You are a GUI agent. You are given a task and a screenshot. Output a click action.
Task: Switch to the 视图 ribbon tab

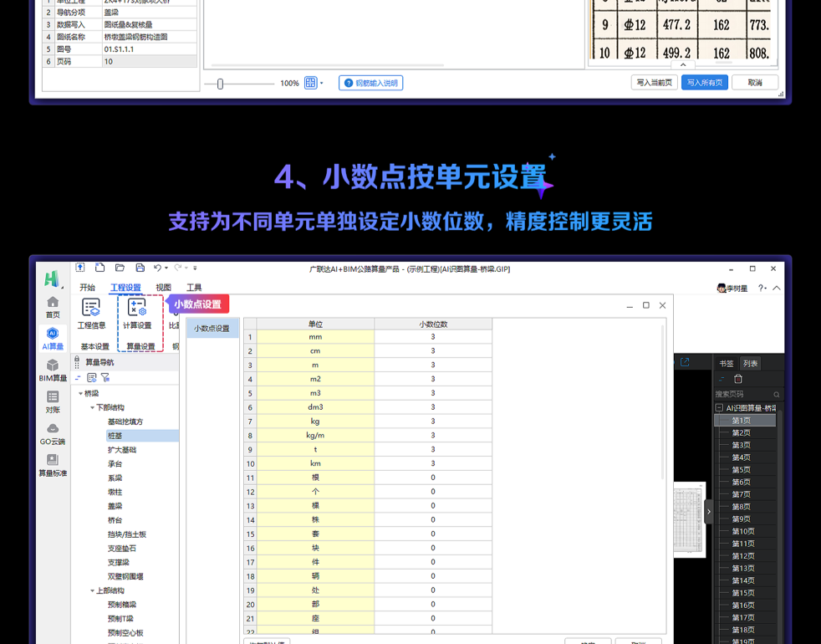[x=163, y=287]
